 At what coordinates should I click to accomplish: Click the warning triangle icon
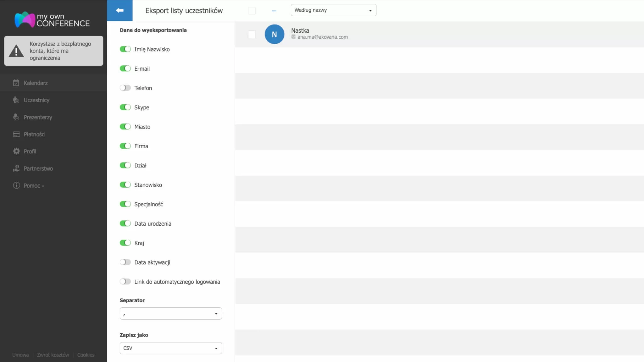[16, 51]
